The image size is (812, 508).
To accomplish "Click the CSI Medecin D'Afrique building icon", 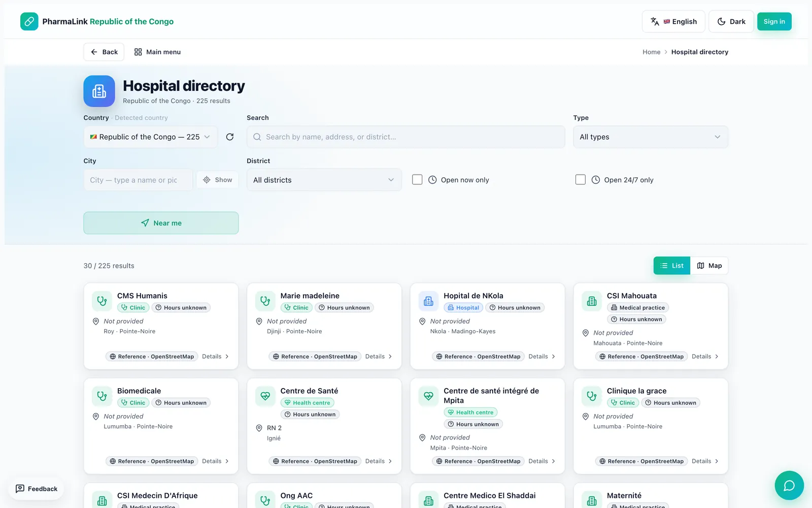I will coord(102,500).
